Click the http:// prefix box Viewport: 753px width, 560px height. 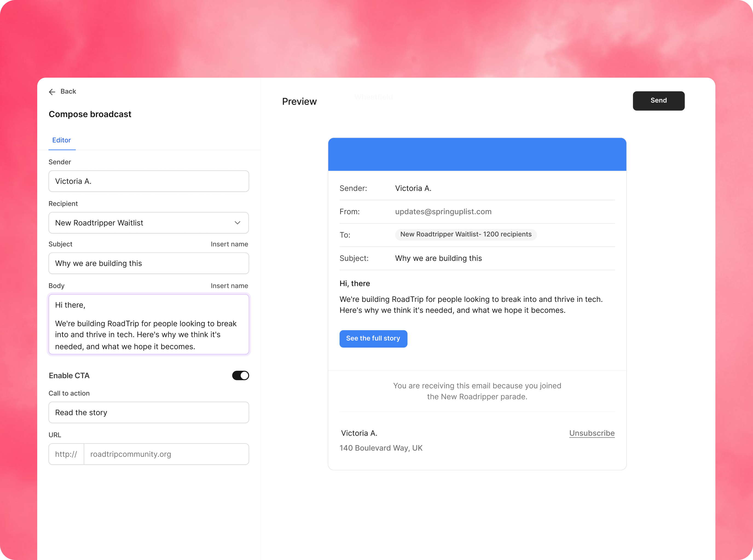tap(66, 454)
